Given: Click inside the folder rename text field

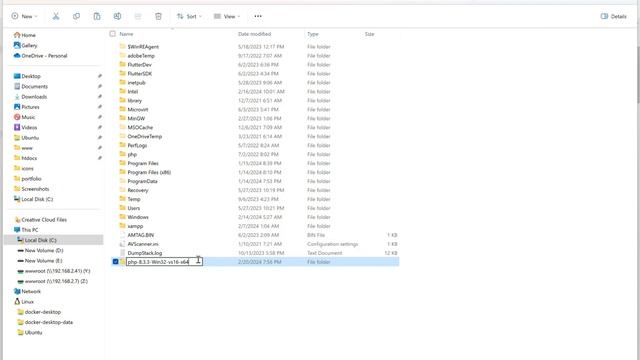Looking at the screenshot, I should [164, 262].
